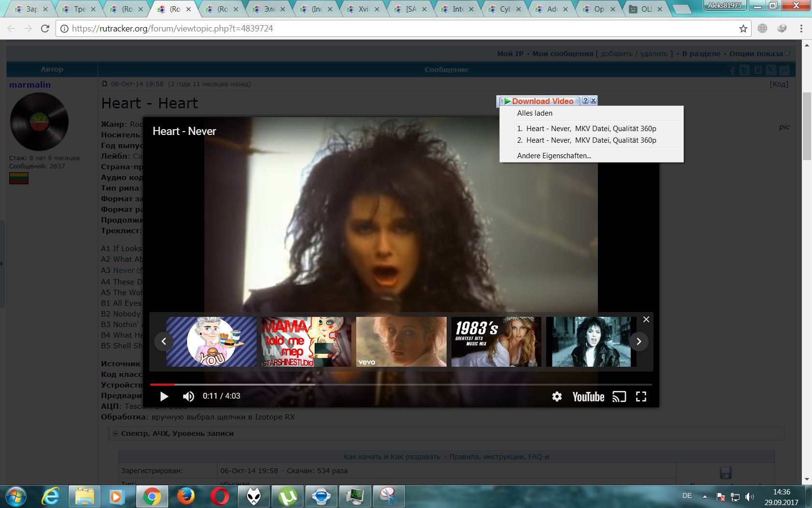
Task: Click the 'добавить' link
Action: [616, 54]
